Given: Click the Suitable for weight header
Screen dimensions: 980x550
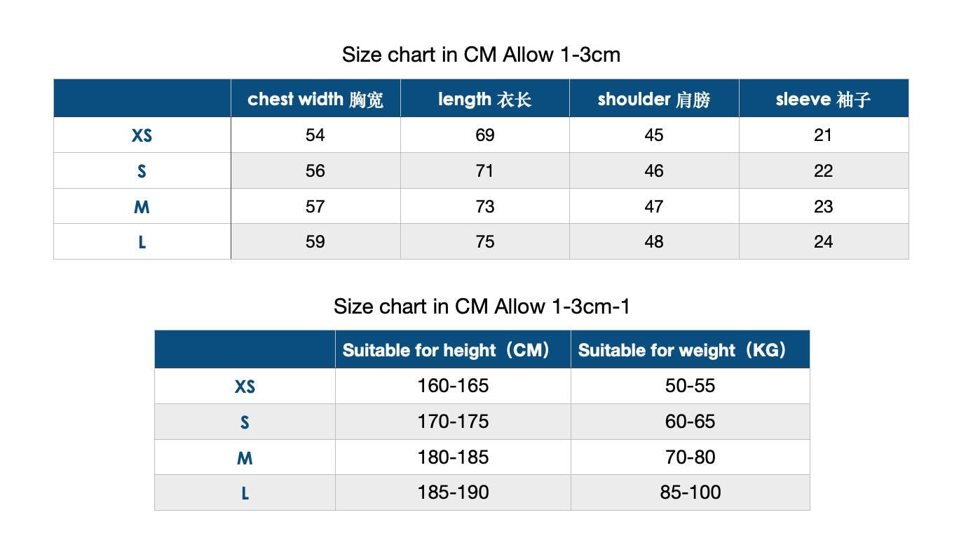Looking at the screenshot, I should click(x=690, y=349).
